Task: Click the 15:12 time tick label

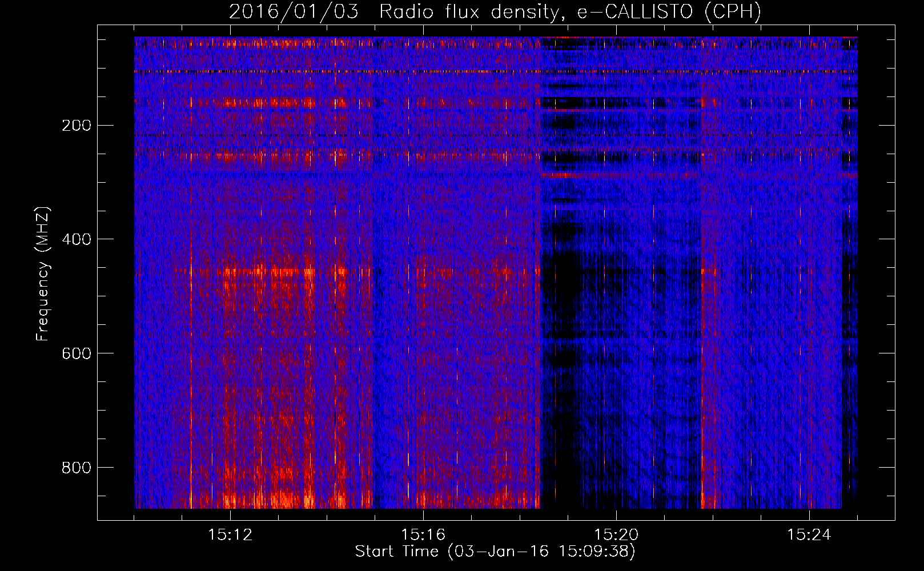Action: [x=230, y=535]
